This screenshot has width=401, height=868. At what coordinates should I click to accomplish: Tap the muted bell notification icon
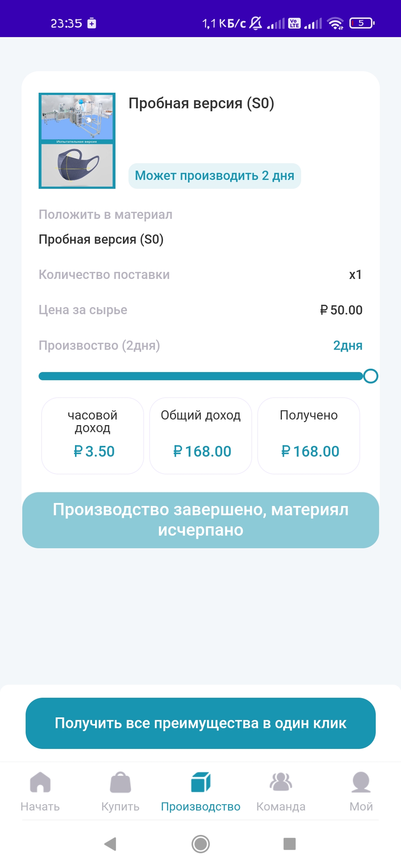(255, 23)
